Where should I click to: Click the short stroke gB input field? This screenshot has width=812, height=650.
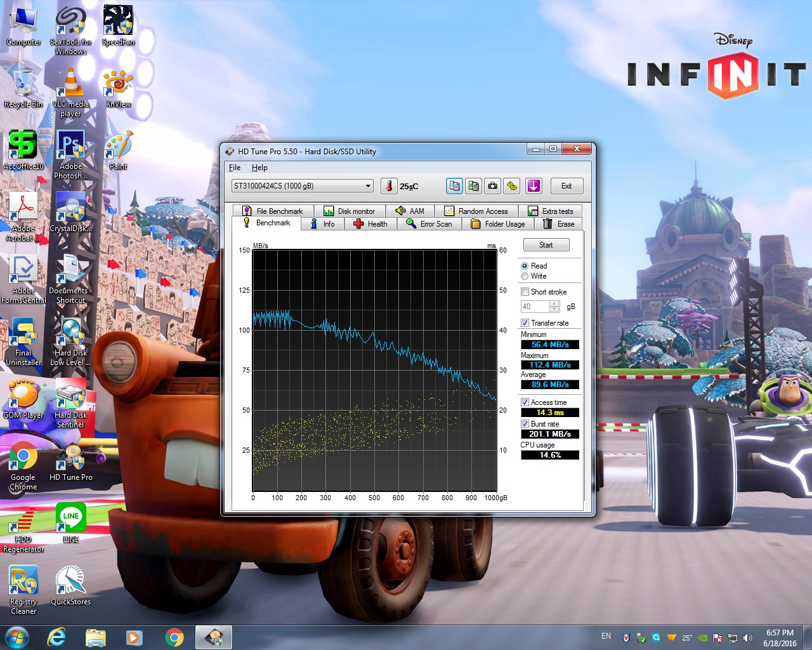coord(535,307)
